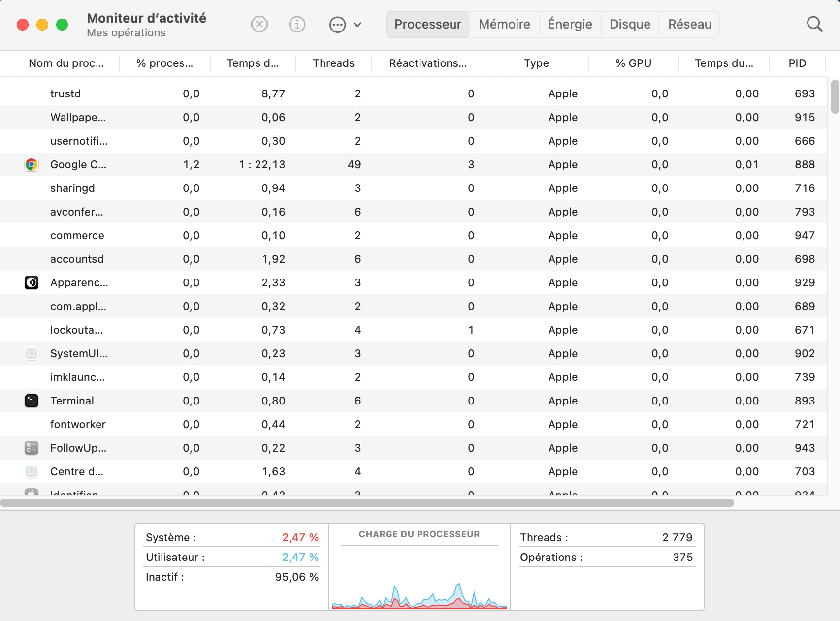The width and height of the screenshot is (840, 621).
Task: Click PID value 693
Action: (805, 94)
